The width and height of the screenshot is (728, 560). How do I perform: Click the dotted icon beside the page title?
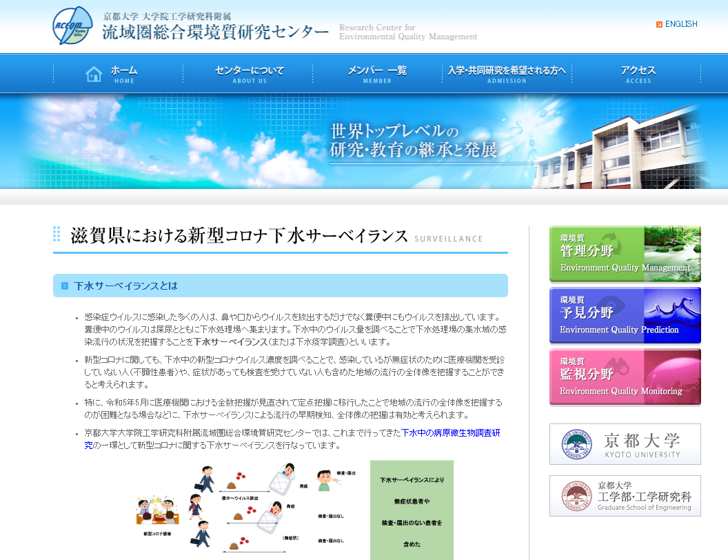tap(57, 234)
